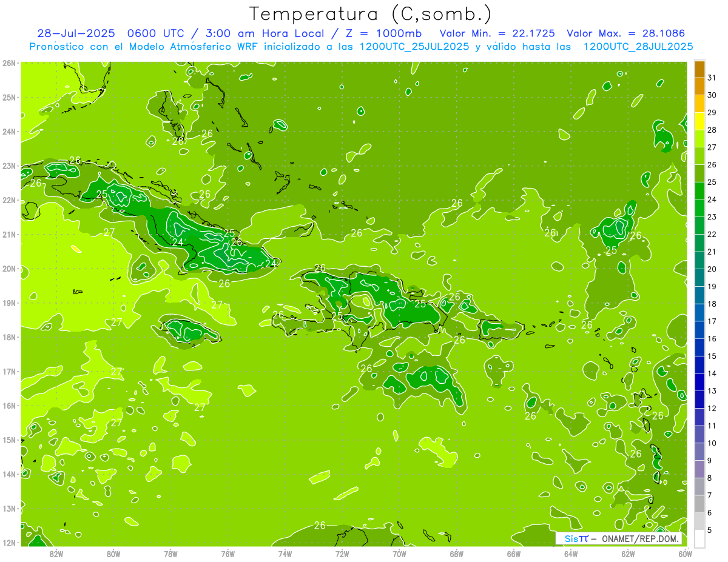728x562 pixels.
Task: Click the legend value 5
Action: [x=710, y=530]
